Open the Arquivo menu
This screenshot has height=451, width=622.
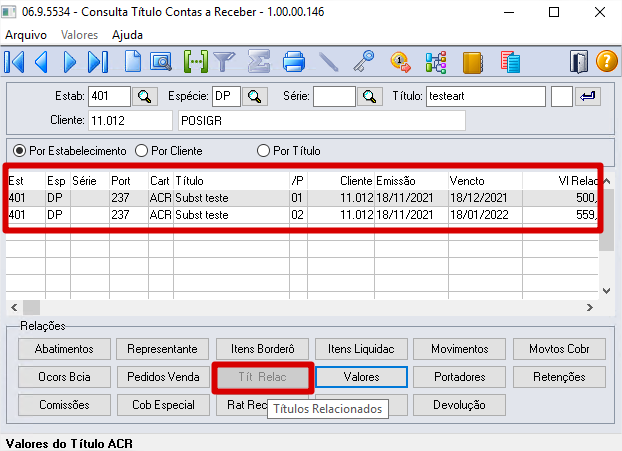[26, 35]
